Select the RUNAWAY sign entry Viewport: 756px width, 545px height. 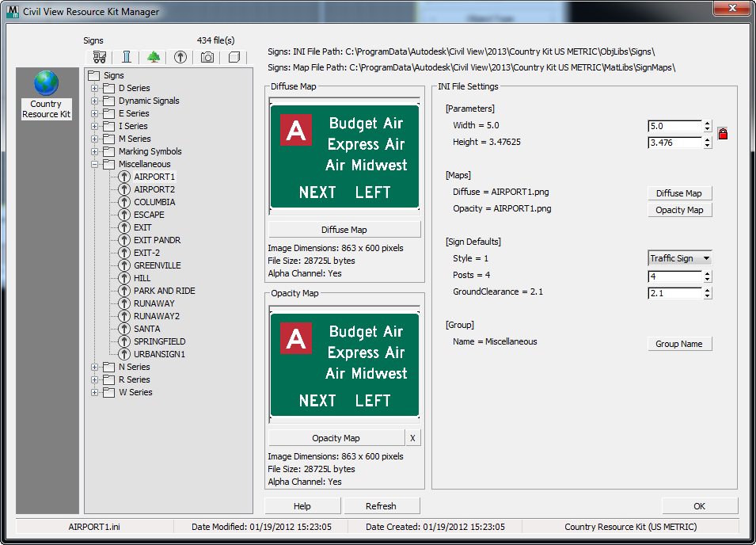[x=154, y=303]
